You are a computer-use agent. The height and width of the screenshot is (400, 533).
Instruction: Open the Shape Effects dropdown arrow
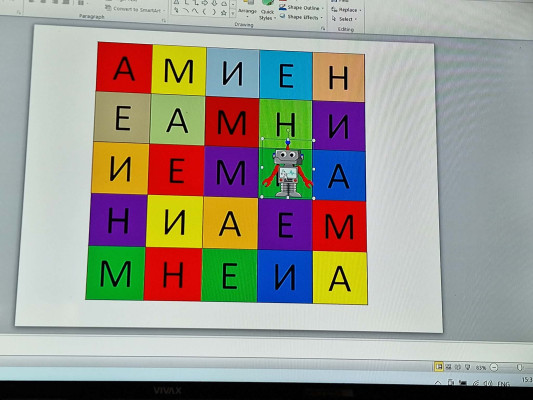[321, 18]
